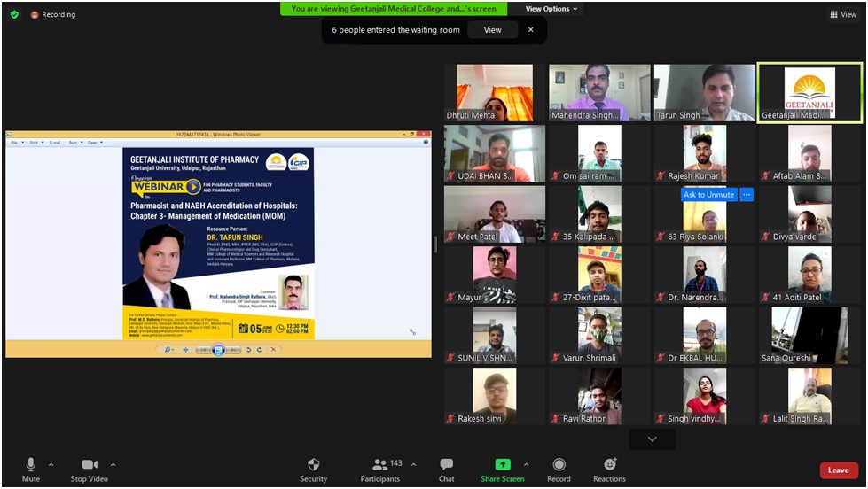
Task: Select Dr. Narendra video tile
Action: (704, 275)
